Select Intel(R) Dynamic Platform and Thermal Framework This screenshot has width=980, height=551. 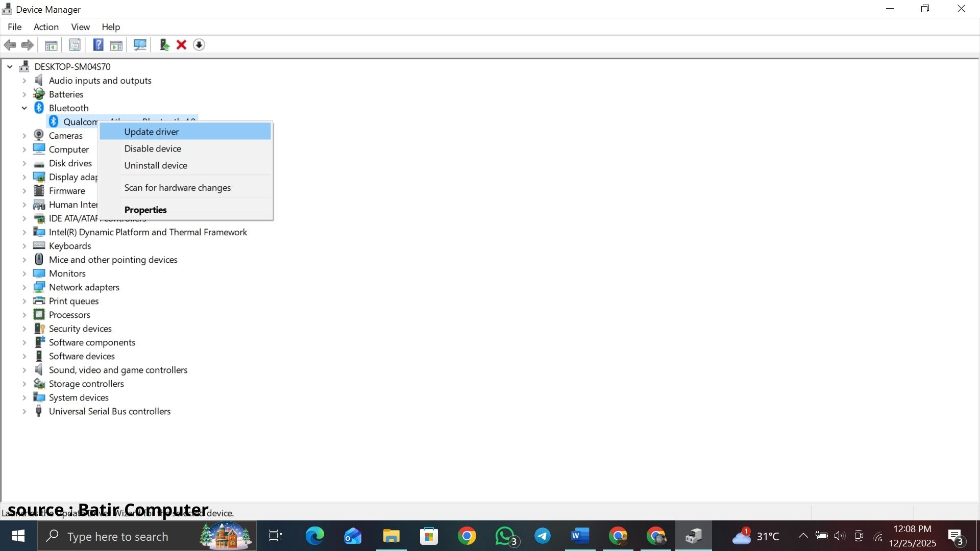tap(148, 232)
